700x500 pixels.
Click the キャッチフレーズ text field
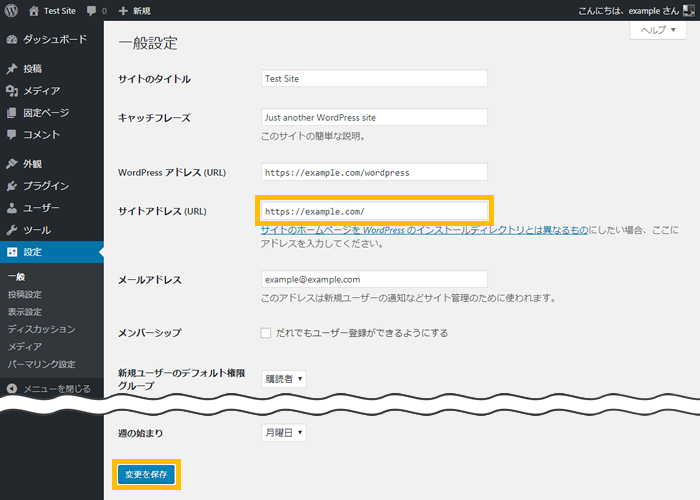[x=374, y=117]
